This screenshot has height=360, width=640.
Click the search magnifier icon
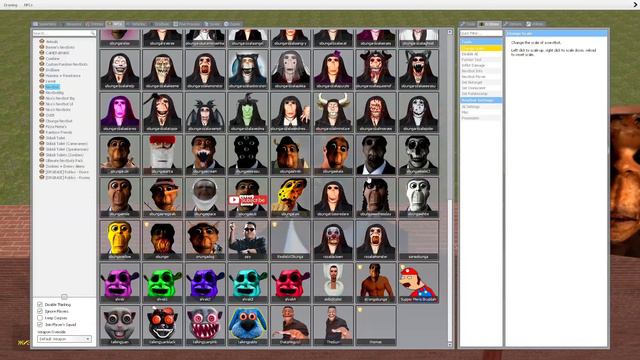pyautogui.click(x=93, y=33)
